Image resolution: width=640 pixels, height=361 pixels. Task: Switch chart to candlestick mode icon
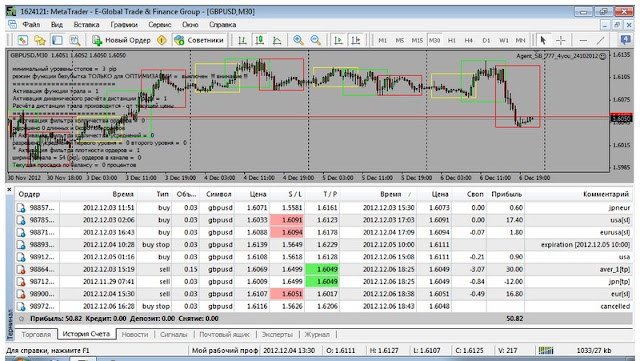(x=259, y=40)
